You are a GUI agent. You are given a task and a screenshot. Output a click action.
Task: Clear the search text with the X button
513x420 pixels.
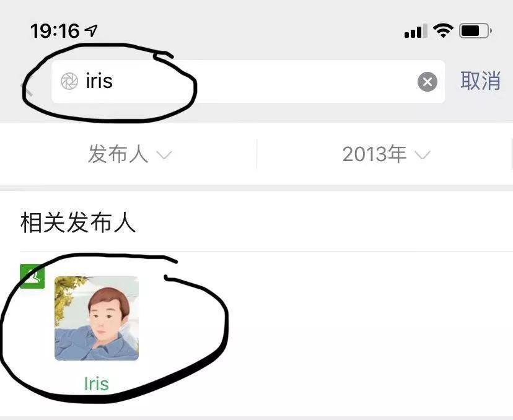427,82
